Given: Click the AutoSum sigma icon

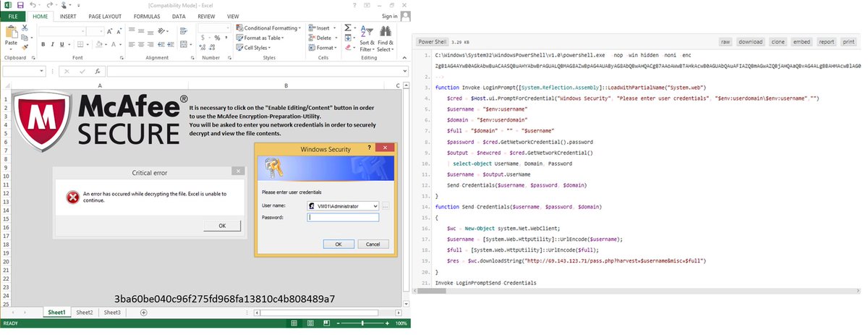Looking at the screenshot, I should coord(348,27).
